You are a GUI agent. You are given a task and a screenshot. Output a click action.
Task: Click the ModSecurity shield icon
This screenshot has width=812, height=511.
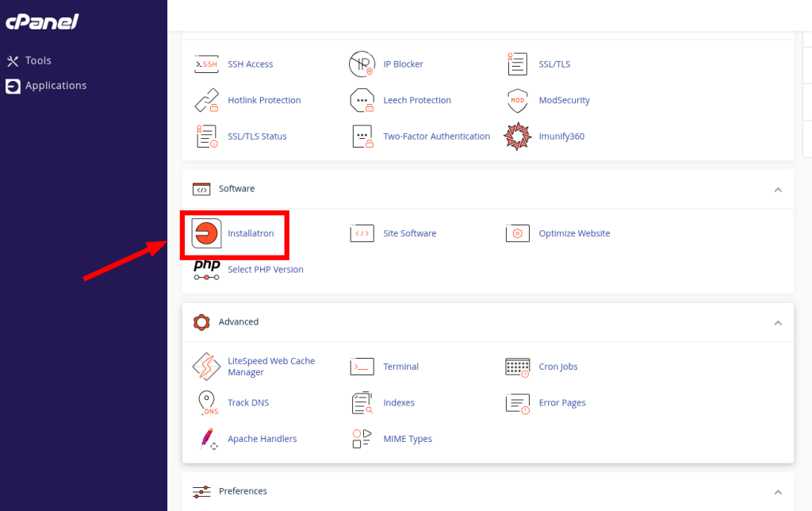coord(517,101)
